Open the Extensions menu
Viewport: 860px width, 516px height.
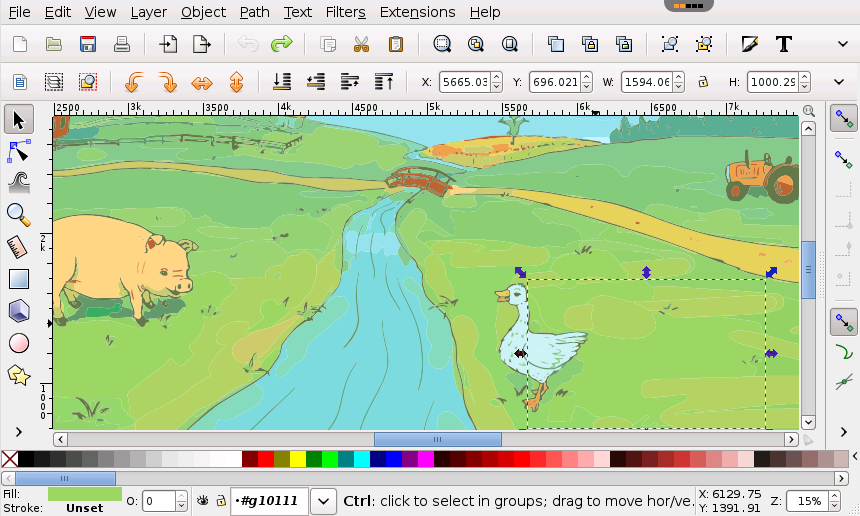click(417, 12)
